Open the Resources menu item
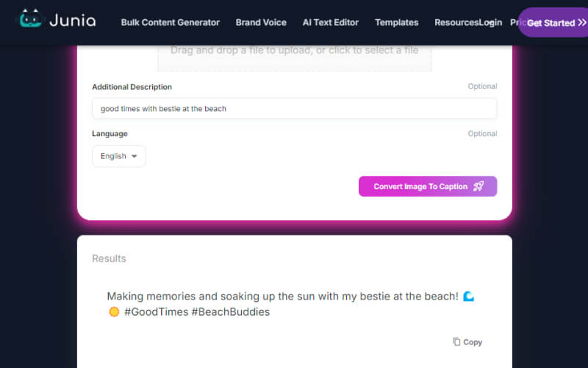This screenshot has width=588, height=368. (x=456, y=22)
